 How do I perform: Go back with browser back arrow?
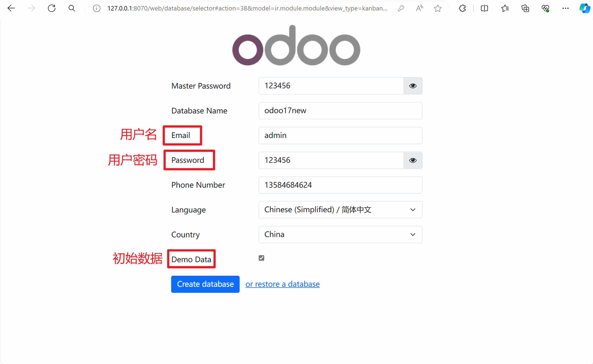coord(11,8)
